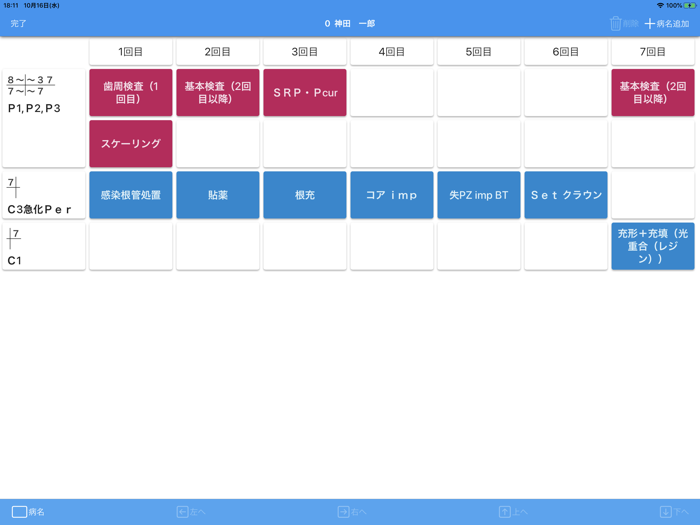Select the 2回目 column header
This screenshot has width=700, height=525.
pyautogui.click(x=218, y=52)
